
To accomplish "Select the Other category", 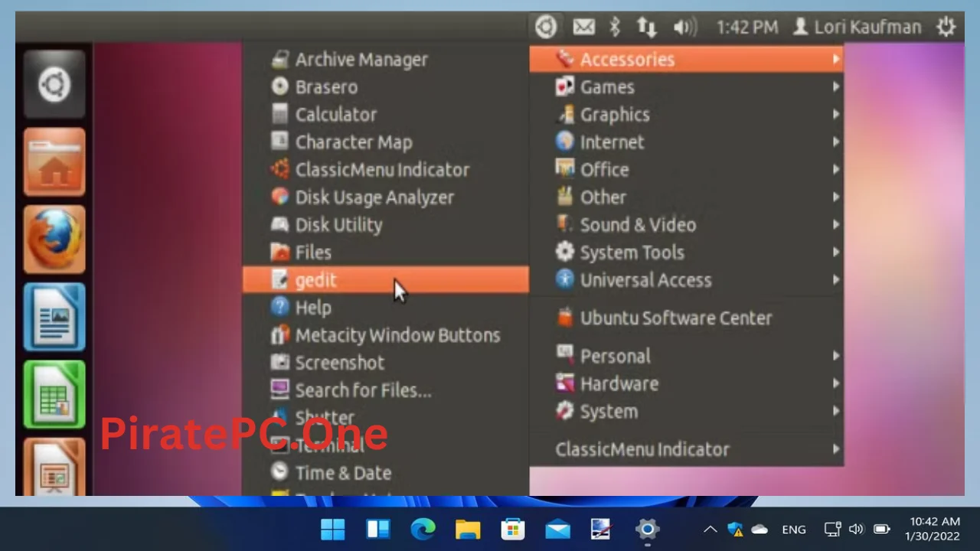I will (x=686, y=197).
